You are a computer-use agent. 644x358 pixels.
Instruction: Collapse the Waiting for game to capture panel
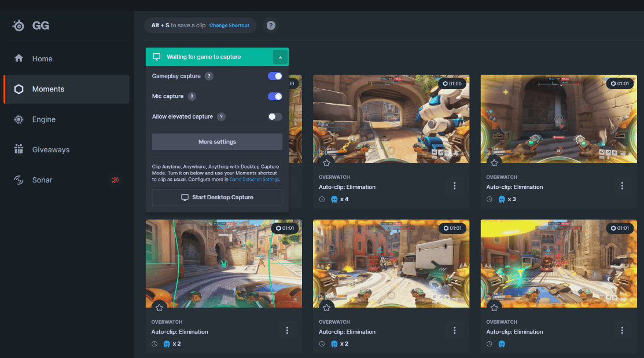tap(281, 57)
